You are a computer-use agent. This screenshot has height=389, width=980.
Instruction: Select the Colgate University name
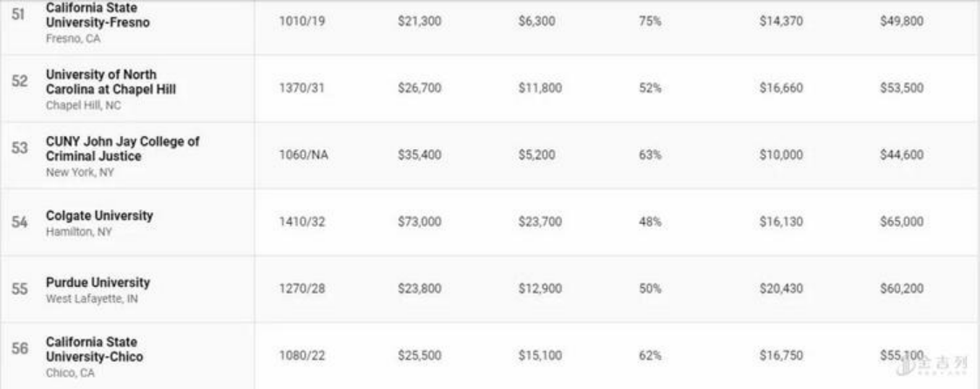coord(98,215)
